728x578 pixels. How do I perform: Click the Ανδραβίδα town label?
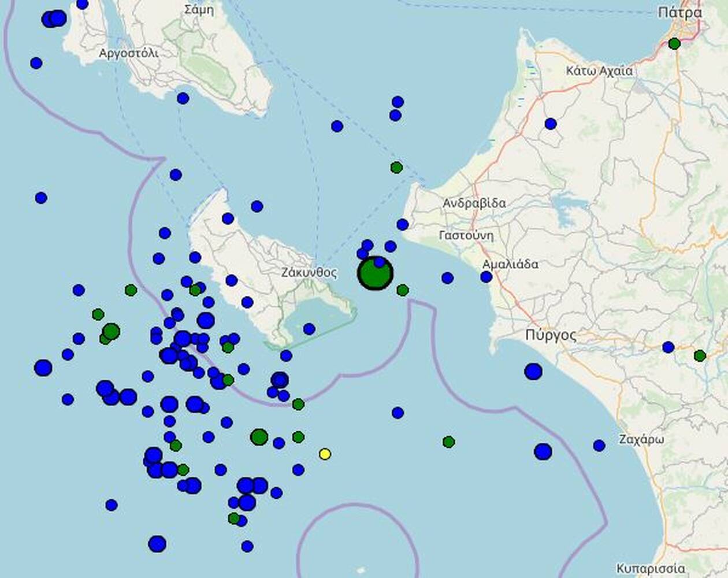(x=474, y=203)
